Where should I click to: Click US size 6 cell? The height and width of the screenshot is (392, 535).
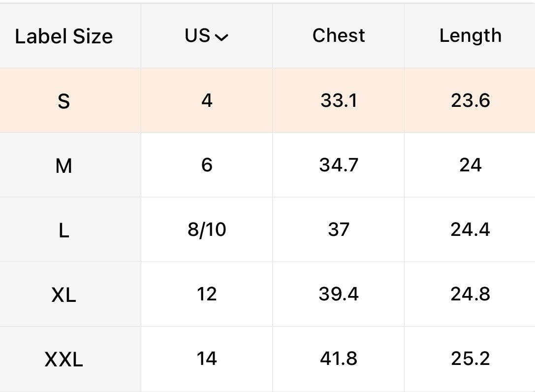tap(207, 165)
